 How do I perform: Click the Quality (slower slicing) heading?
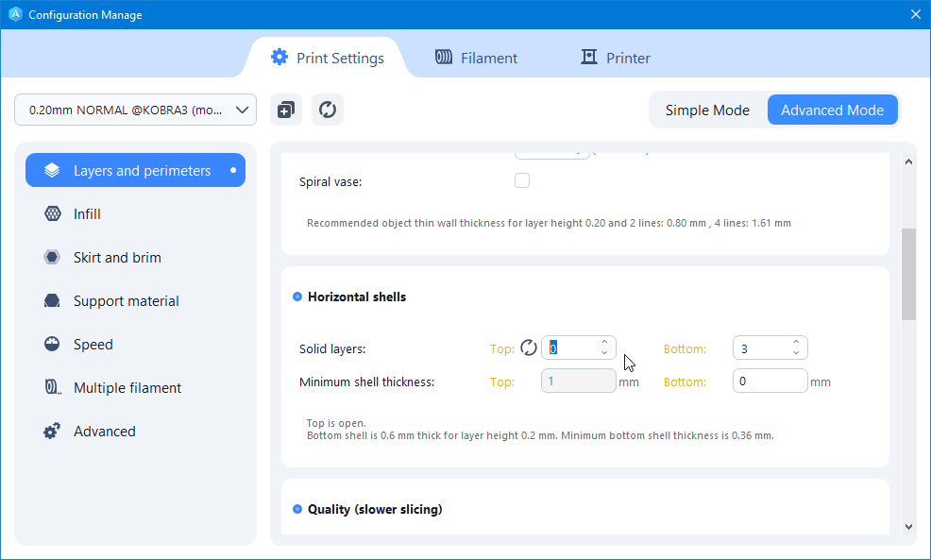[x=375, y=509]
